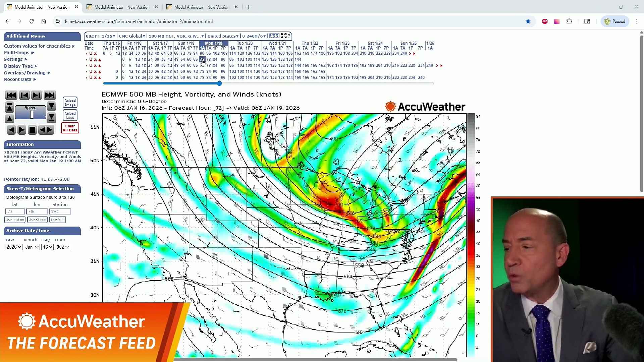Viewport: 644px width, 362px height.
Task: Open the archive Month dropdown
Action: tap(32, 247)
